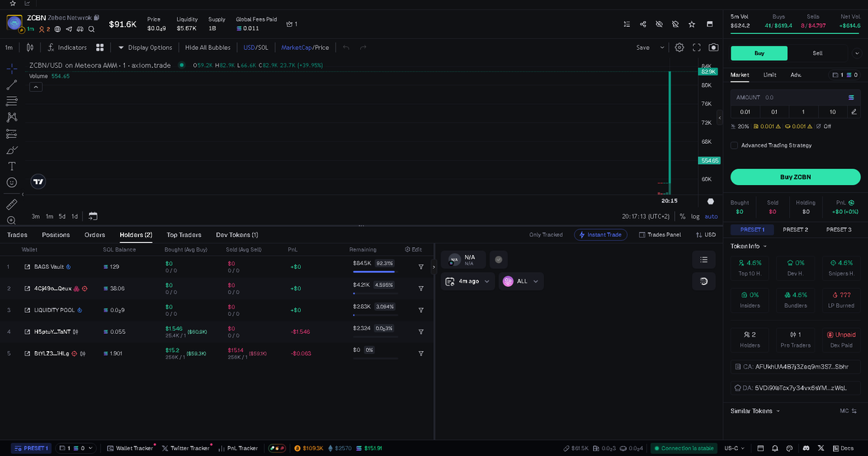
Task: Switch to Sell mode
Action: [x=817, y=53]
